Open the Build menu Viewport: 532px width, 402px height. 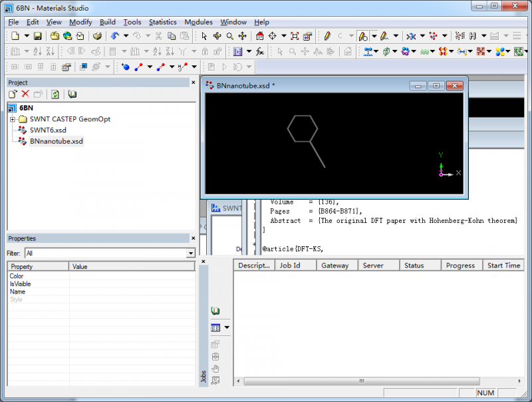click(x=107, y=22)
